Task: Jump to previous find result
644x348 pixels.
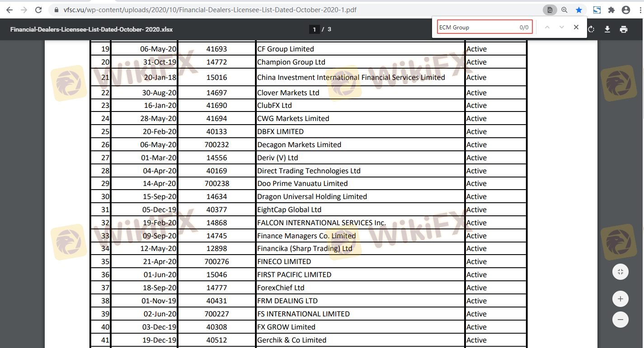Action: 547,27
